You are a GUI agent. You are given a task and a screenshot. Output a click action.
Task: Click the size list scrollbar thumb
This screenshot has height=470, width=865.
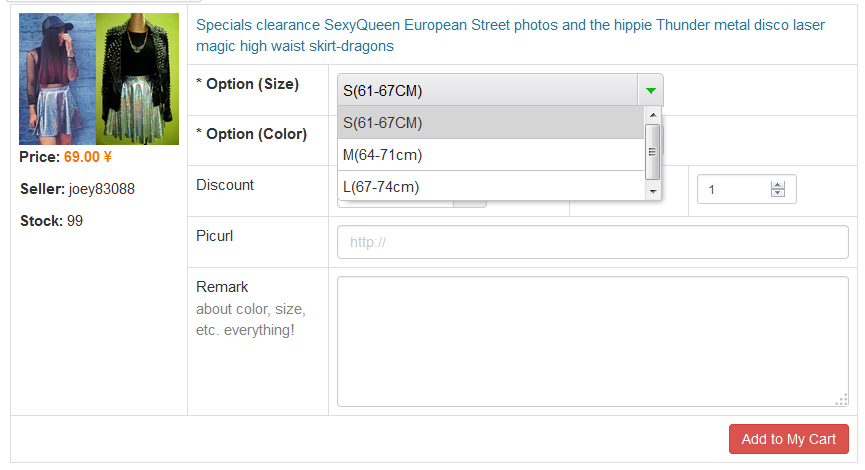(x=653, y=151)
